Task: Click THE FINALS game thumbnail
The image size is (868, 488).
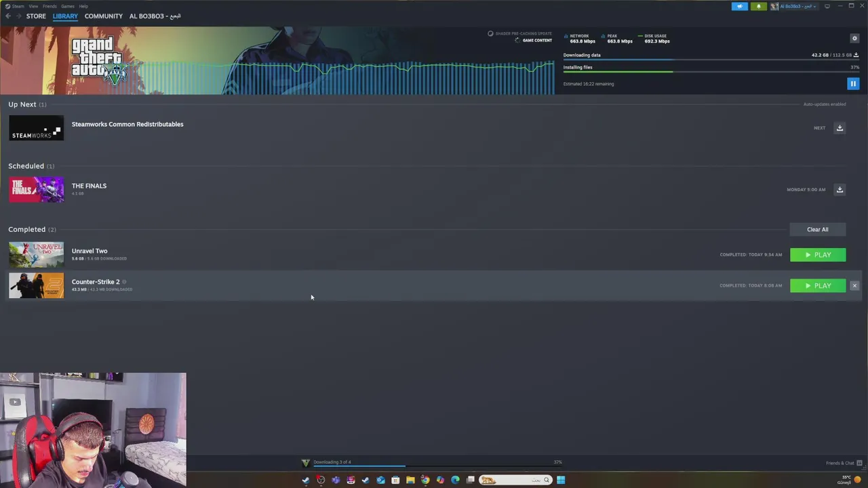Action: tap(37, 190)
